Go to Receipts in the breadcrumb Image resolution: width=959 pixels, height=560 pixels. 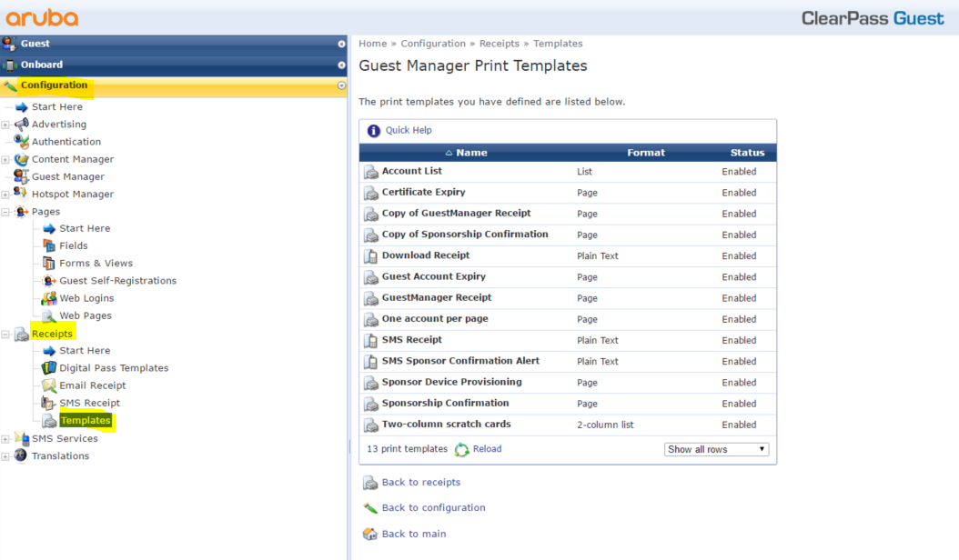coord(500,44)
